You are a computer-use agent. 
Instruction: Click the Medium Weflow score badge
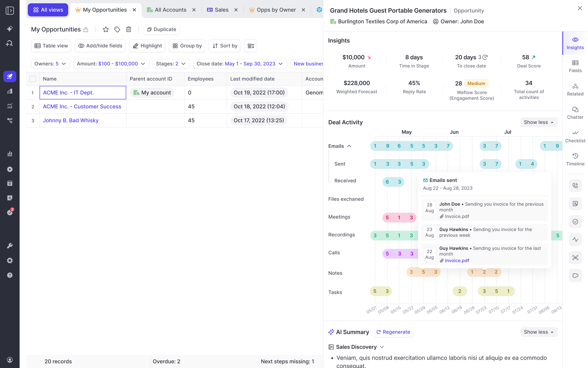[x=476, y=83]
